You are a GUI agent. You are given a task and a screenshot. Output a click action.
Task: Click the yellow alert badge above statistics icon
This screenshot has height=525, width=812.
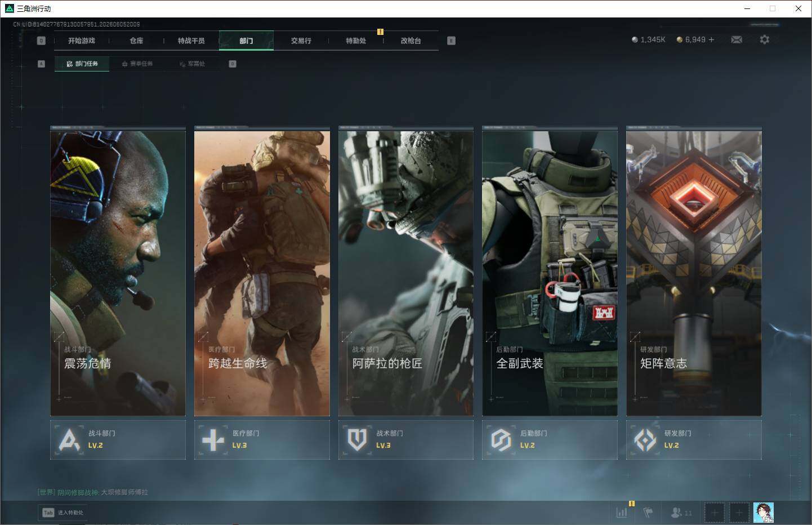[x=632, y=504]
